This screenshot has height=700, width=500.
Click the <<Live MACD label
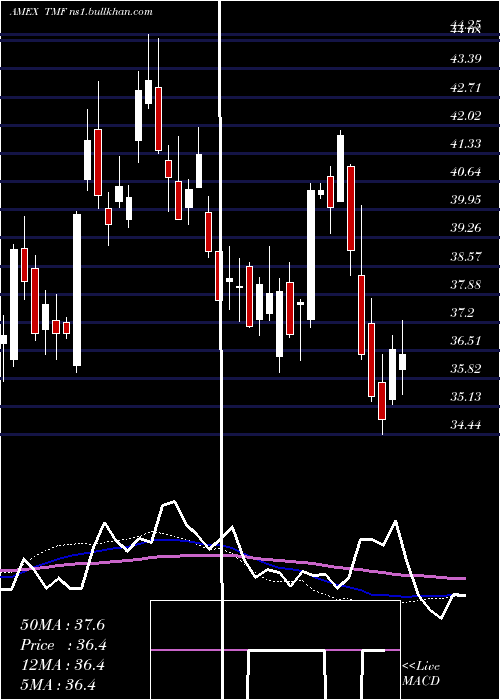click(421, 673)
